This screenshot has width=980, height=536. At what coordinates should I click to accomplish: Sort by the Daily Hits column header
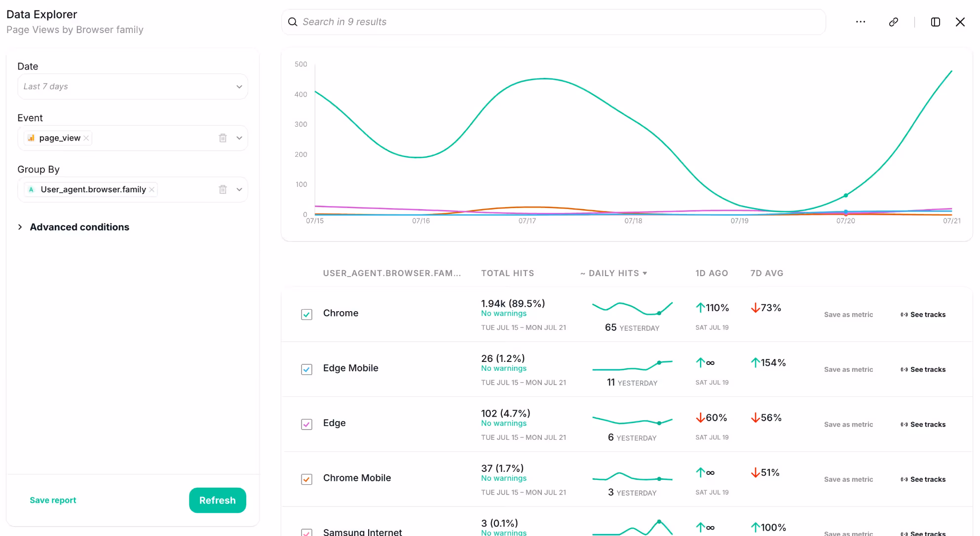tap(614, 273)
